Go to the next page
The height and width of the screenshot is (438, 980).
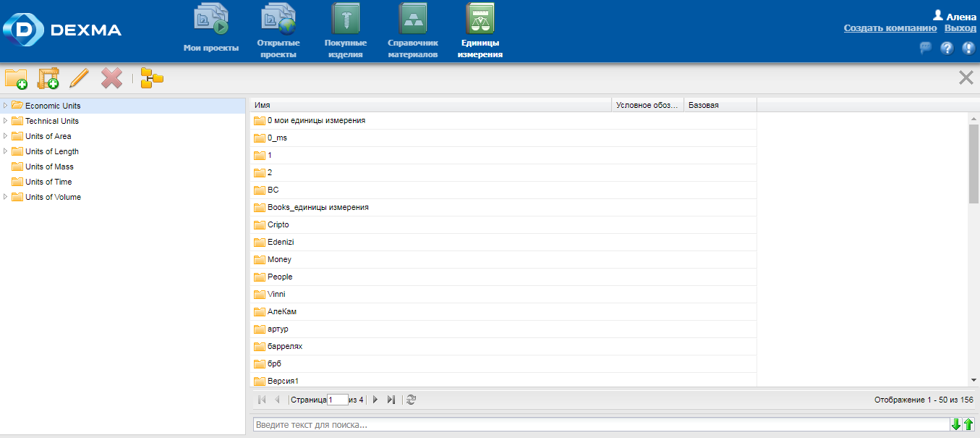pos(375,400)
